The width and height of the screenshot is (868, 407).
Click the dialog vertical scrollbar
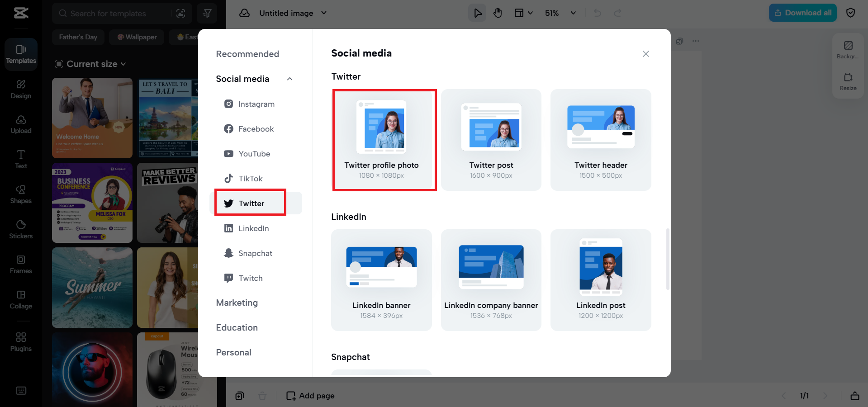coord(668,259)
